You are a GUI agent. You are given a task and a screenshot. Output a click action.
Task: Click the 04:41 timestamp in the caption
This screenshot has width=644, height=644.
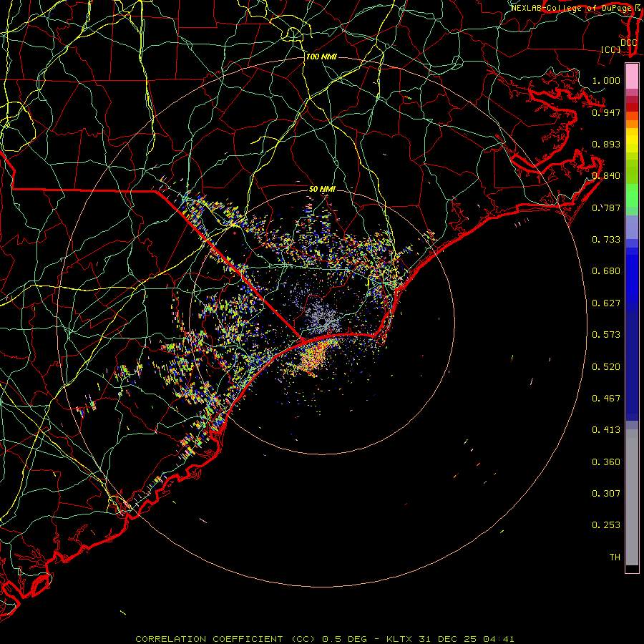coord(499,639)
